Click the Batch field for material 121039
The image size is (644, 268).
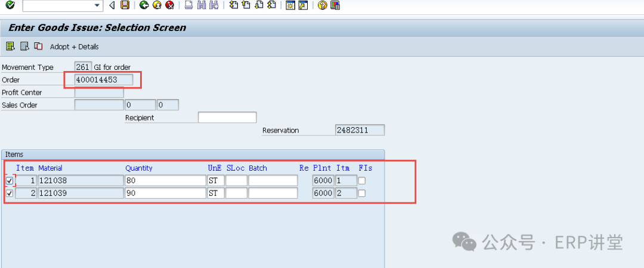[273, 193]
